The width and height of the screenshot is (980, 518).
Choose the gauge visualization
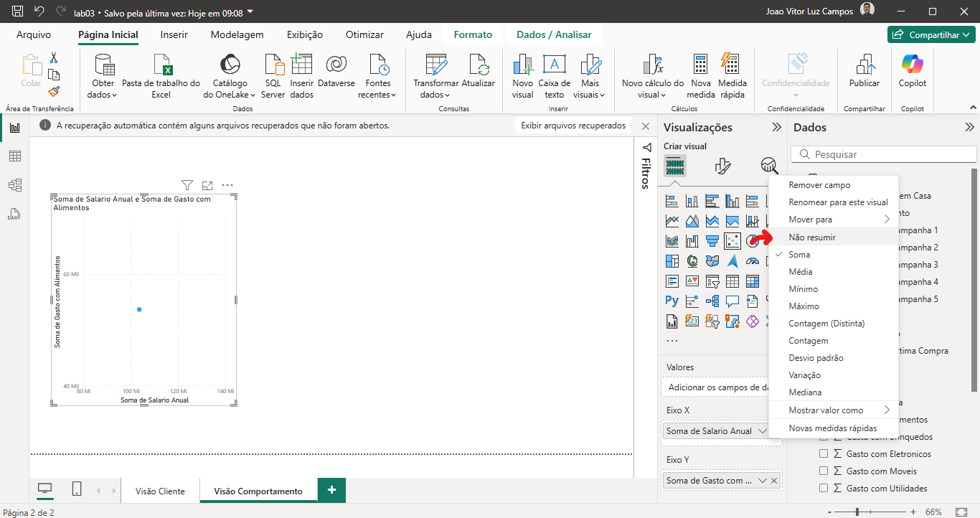(x=753, y=260)
